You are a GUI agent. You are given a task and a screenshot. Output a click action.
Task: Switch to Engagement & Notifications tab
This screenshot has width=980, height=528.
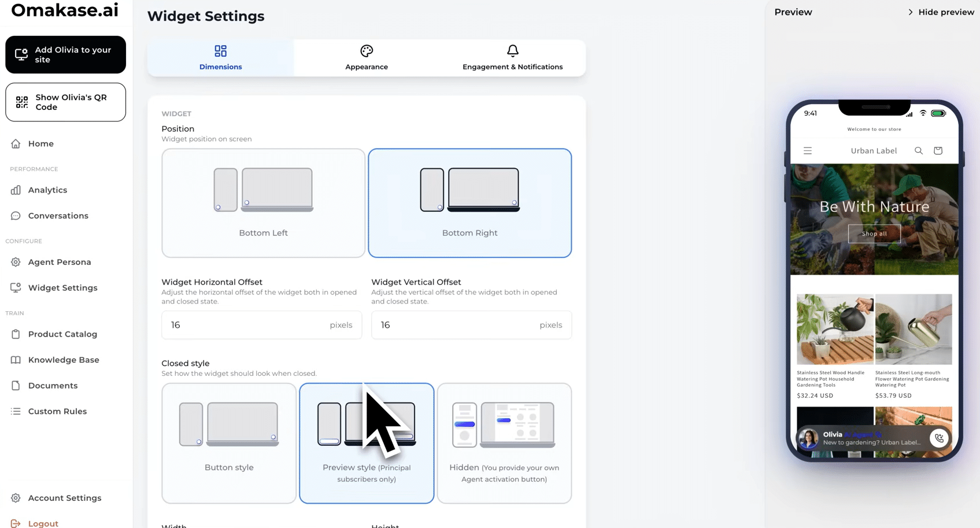click(x=512, y=58)
